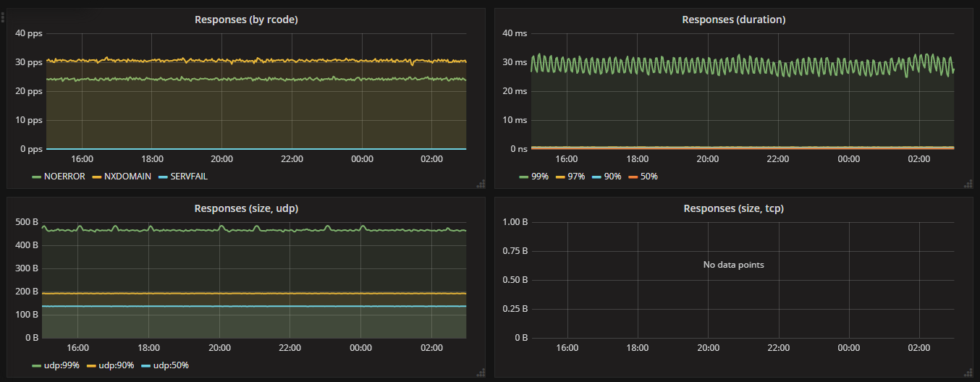Toggle the NOERROR series in legend

(66, 176)
